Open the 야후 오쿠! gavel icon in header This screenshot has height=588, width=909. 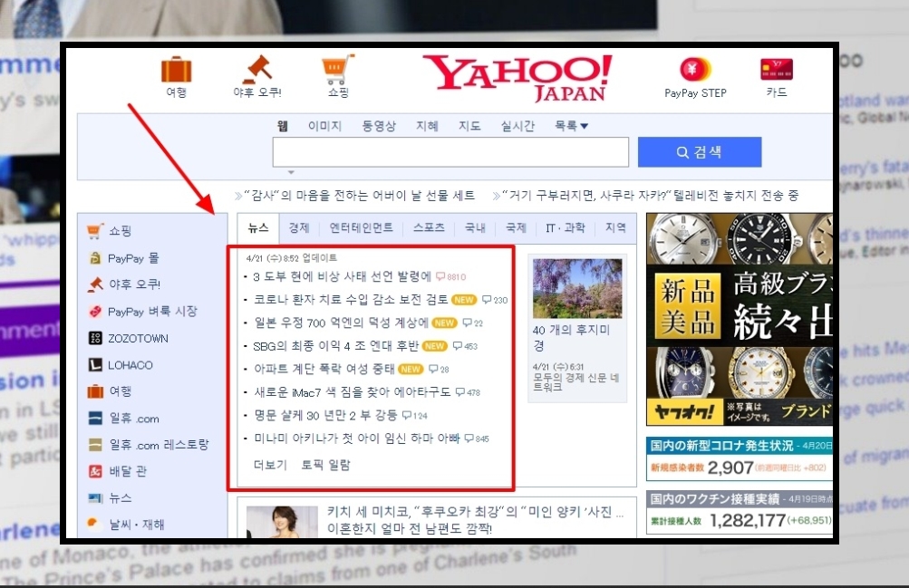pyautogui.click(x=256, y=70)
